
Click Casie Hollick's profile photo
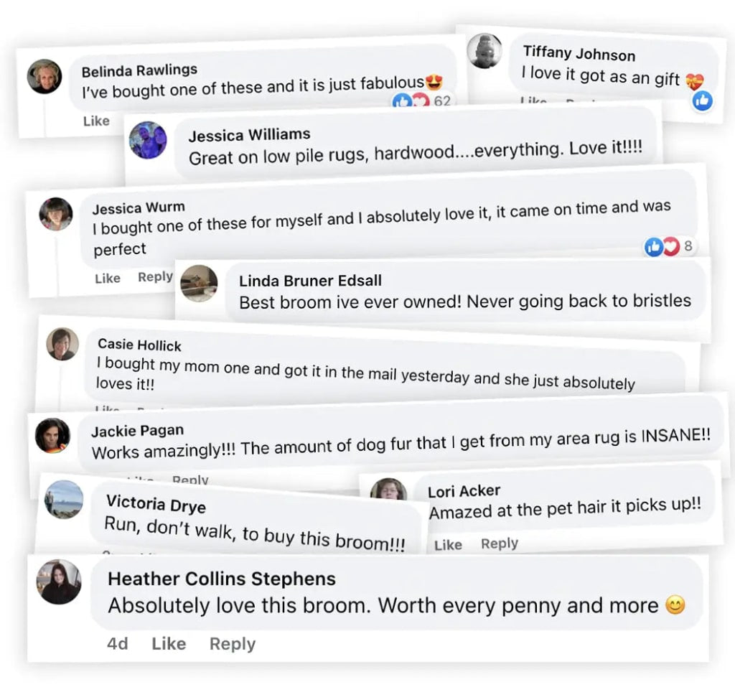(x=62, y=344)
